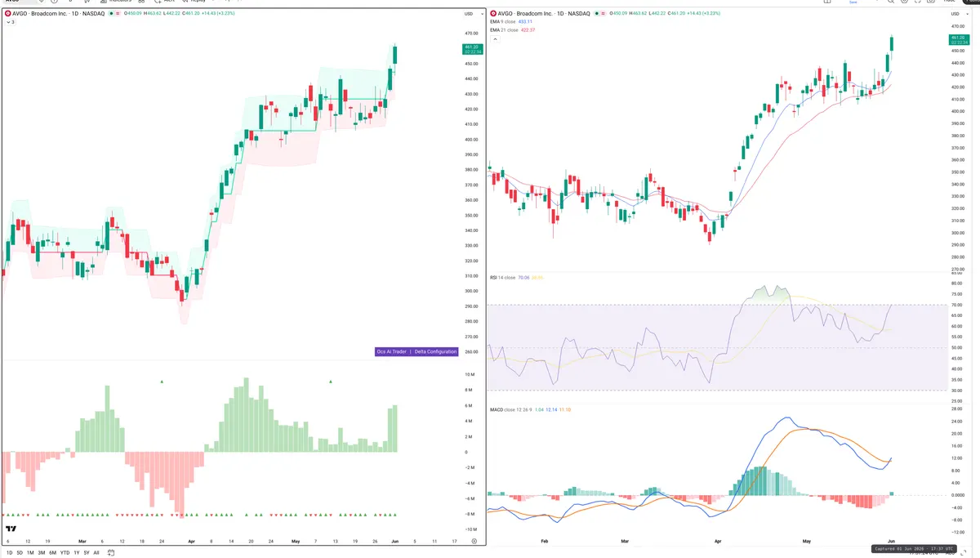Click 10 M on the left volume axis
This screenshot has width=980, height=558.
[470, 375]
